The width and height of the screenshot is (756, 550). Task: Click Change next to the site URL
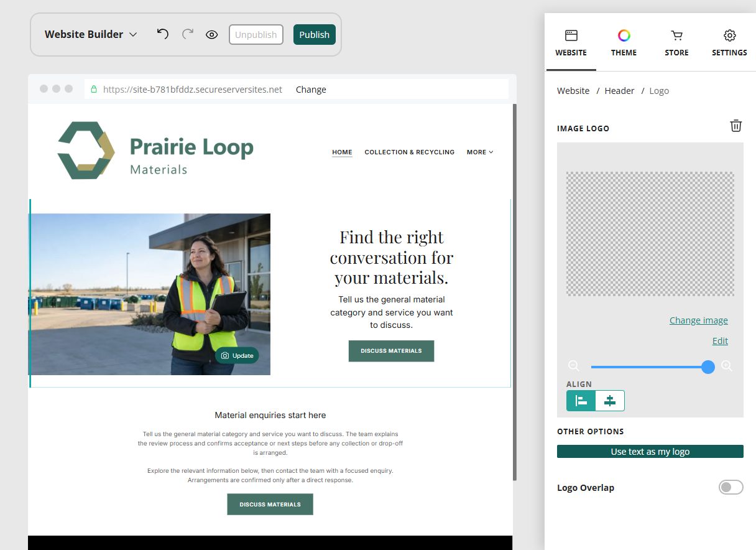[311, 90]
